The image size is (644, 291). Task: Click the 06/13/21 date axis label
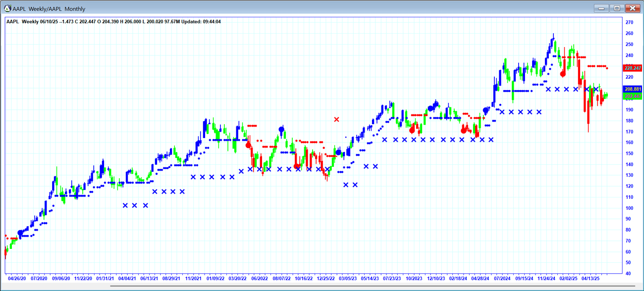(150, 279)
